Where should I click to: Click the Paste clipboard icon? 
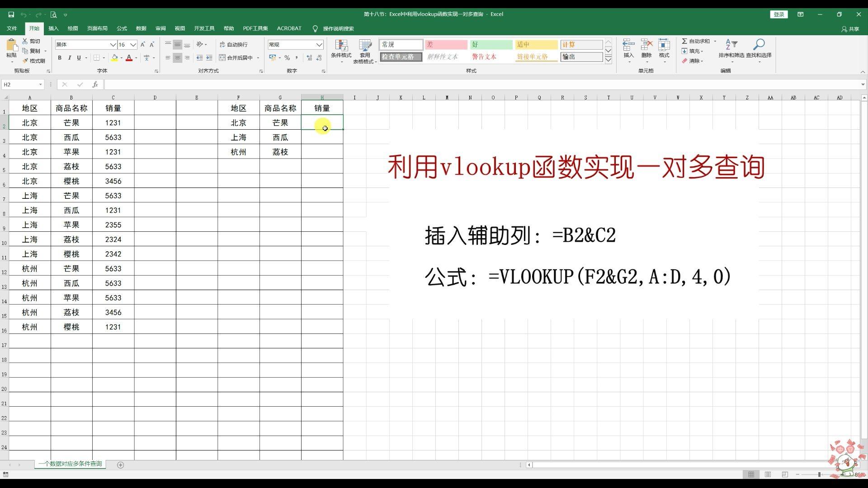coord(11,45)
